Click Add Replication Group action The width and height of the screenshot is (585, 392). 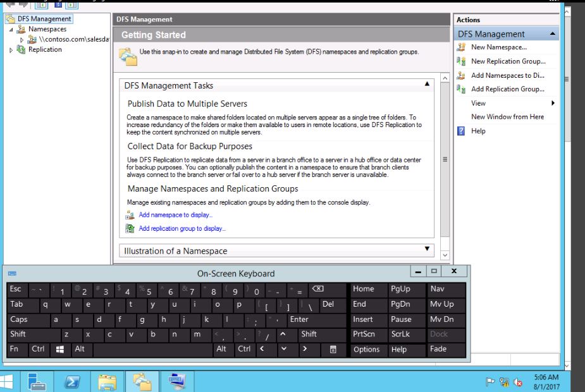click(x=507, y=89)
